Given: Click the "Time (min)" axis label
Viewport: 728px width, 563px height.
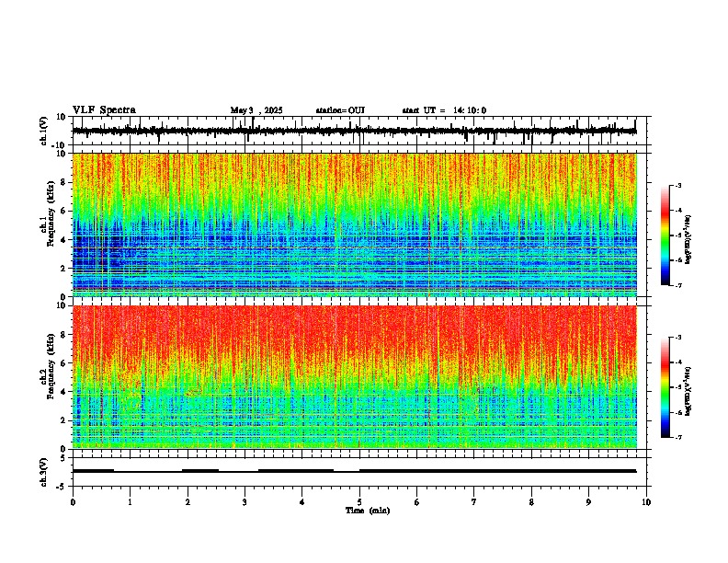Looking at the screenshot, I should click(x=368, y=511).
